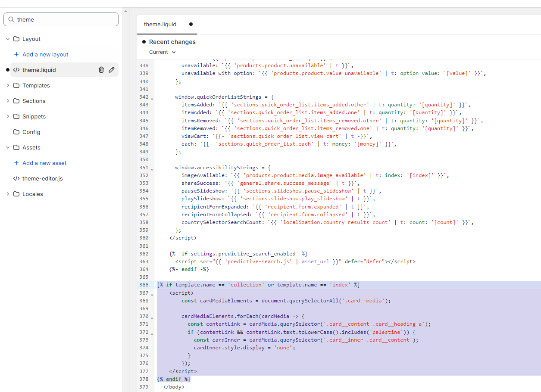Click the plus icon beside Add a new layout
Image resolution: width=541 pixels, height=392 pixels.
click(x=16, y=54)
